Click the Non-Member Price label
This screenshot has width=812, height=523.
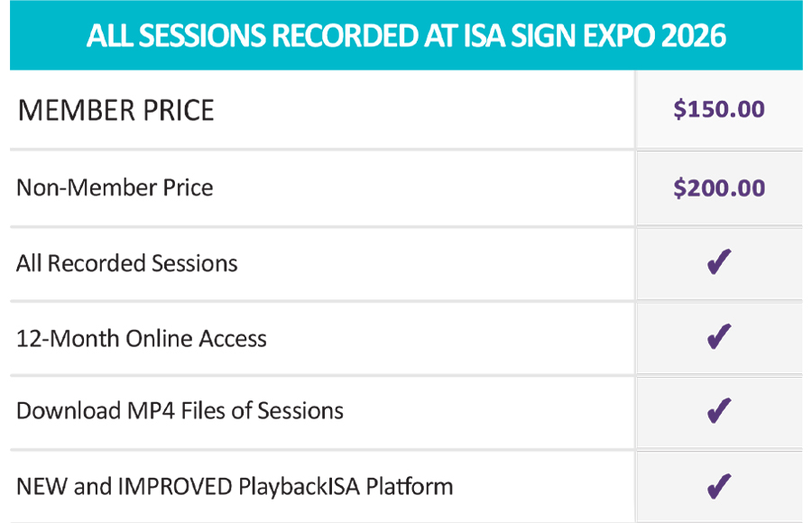[115, 188]
